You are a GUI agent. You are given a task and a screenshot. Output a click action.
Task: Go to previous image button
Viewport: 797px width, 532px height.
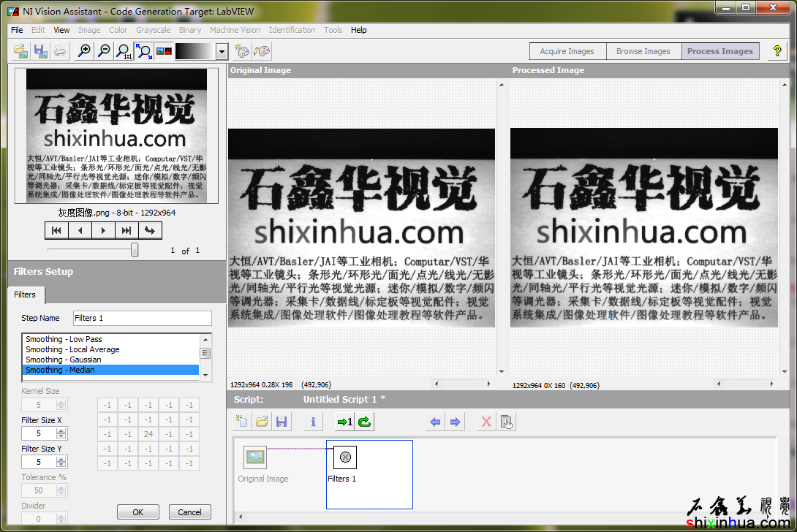click(x=80, y=230)
